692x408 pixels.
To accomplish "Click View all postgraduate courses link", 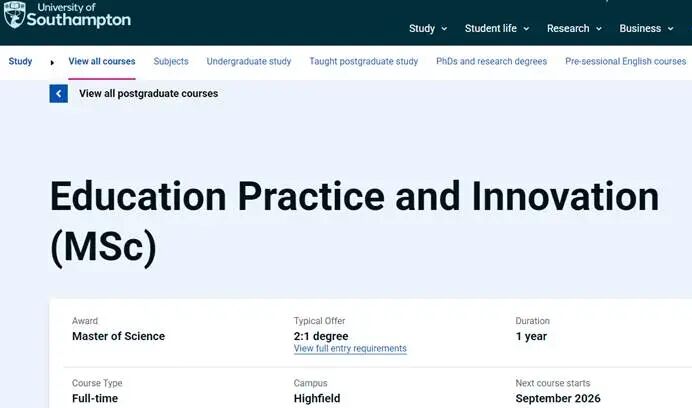I will 149,94.
